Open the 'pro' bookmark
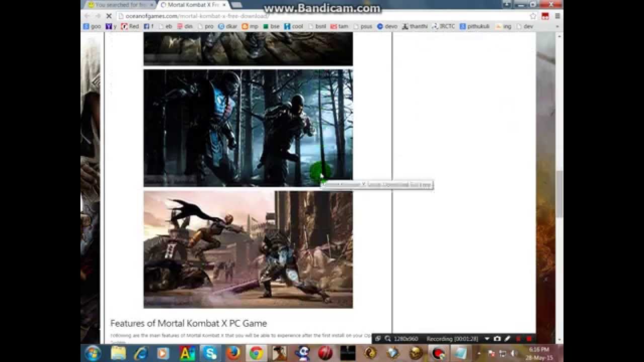The height and width of the screenshot is (362, 644). tap(206, 26)
